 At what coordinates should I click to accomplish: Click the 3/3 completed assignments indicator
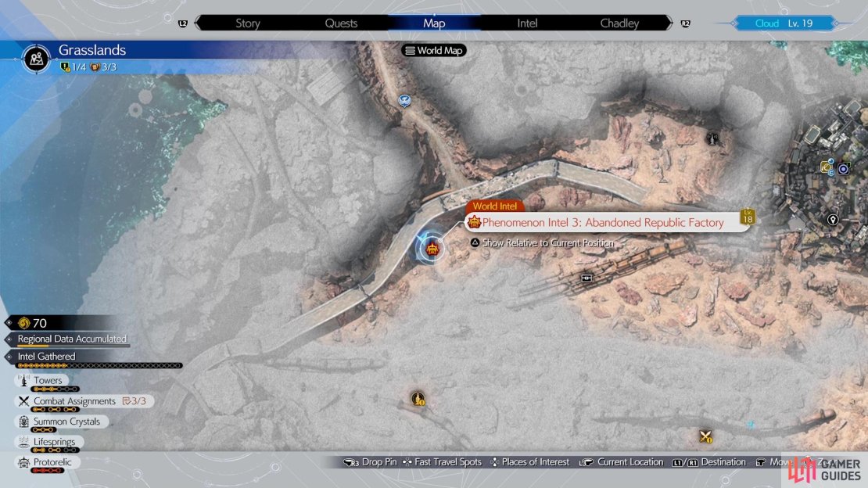(x=135, y=401)
